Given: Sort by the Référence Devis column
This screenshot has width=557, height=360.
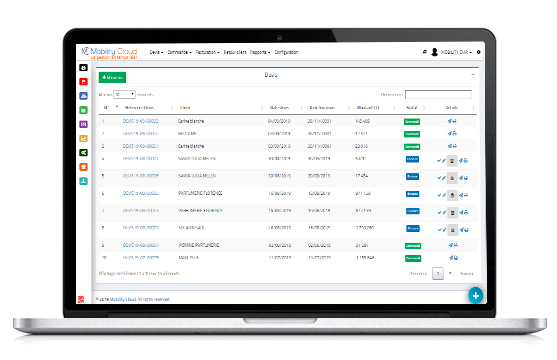Looking at the screenshot, I should tap(139, 107).
